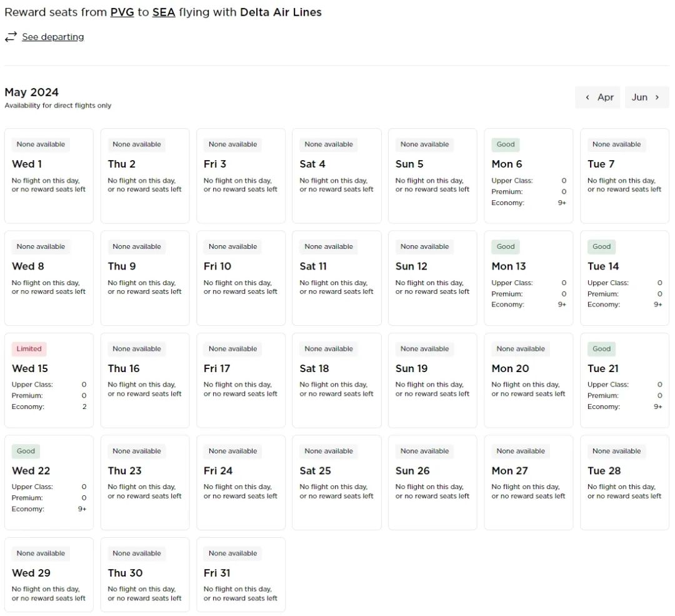Click the Limited badge on Wed 15
The image size is (675, 616).
coord(29,349)
